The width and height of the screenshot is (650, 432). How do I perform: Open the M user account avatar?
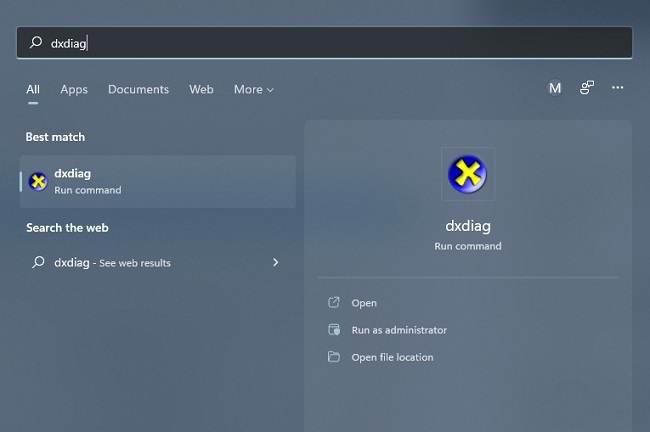pos(555,88)
